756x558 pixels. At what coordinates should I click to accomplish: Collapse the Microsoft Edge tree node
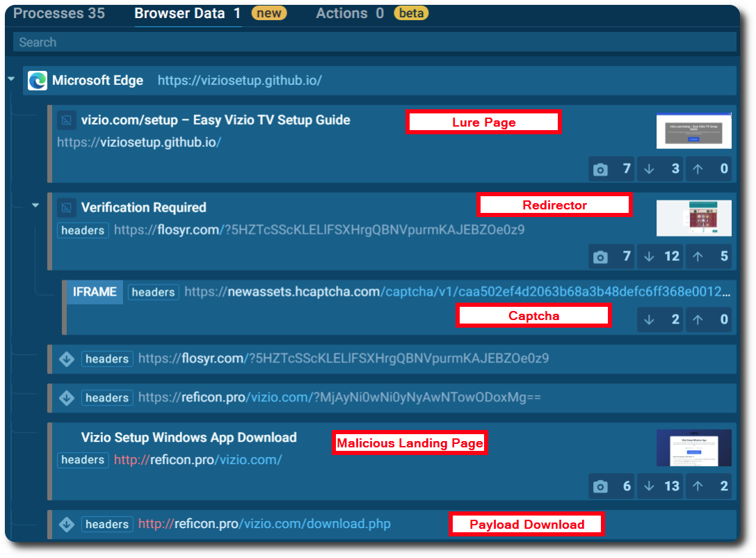[11, 79]
